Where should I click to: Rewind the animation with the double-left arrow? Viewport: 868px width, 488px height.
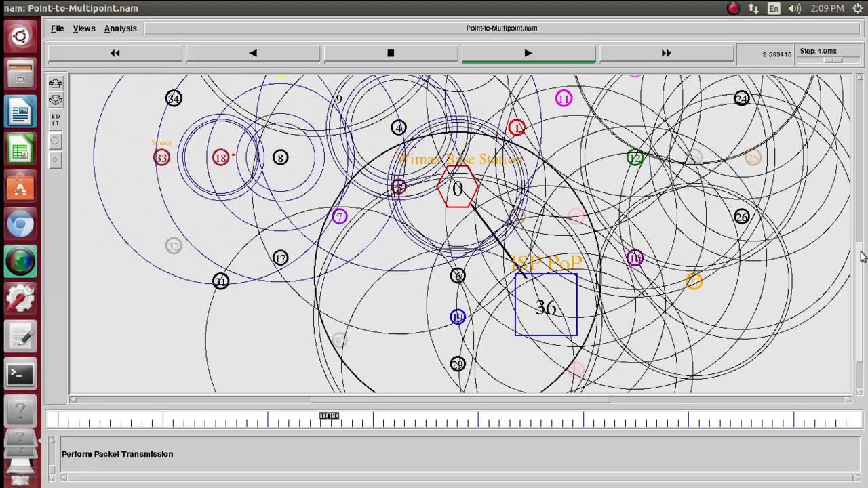(115, 53)
